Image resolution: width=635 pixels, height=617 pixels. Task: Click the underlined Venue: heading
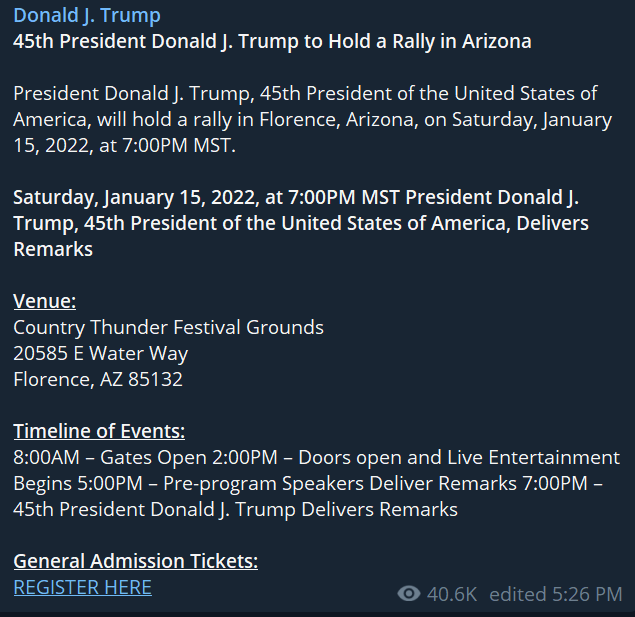[x=44, y=301]
